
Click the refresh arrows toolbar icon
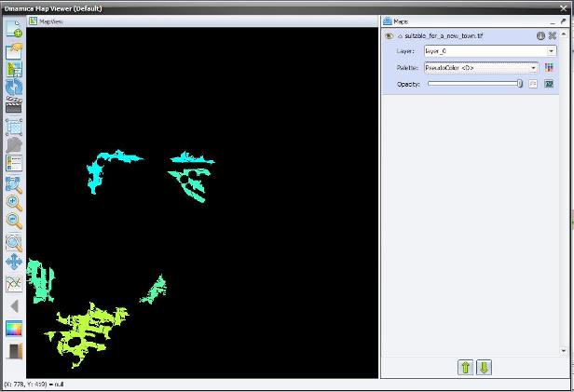(14, 86)
